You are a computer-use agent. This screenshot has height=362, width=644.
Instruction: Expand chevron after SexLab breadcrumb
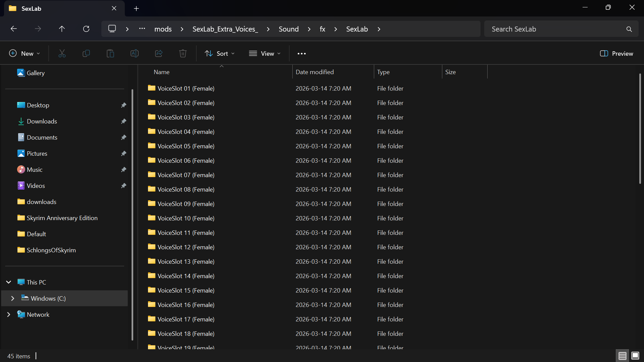pyautogui.click(x=379, y=29)
